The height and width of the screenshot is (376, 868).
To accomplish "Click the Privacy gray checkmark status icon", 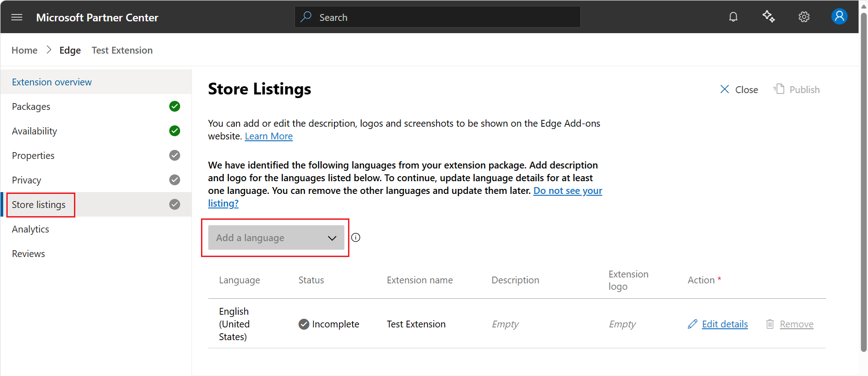I will pos(175,180).
